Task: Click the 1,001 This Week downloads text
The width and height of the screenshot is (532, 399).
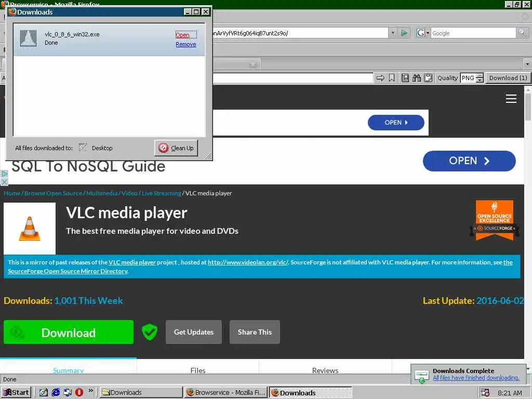Action: (x=88, y=301)
